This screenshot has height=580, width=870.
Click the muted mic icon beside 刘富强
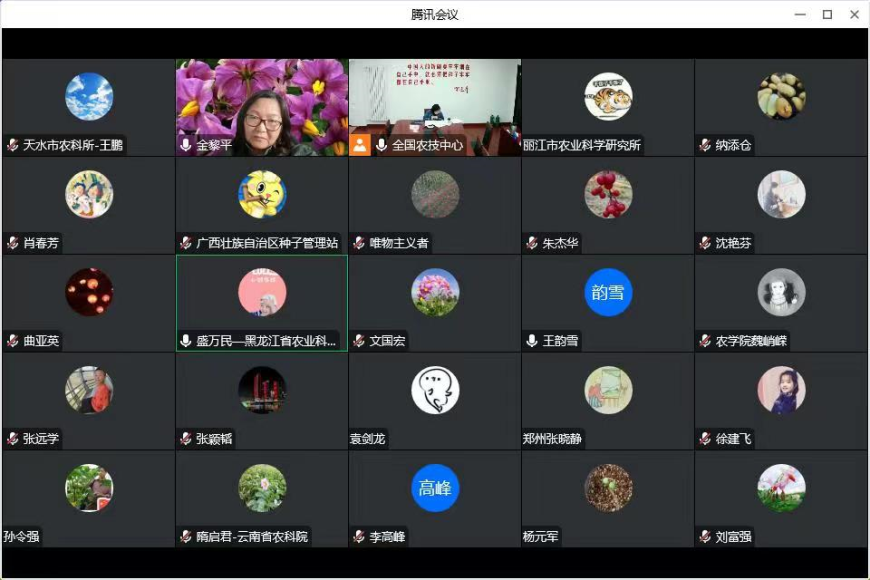tap(706, 537)
